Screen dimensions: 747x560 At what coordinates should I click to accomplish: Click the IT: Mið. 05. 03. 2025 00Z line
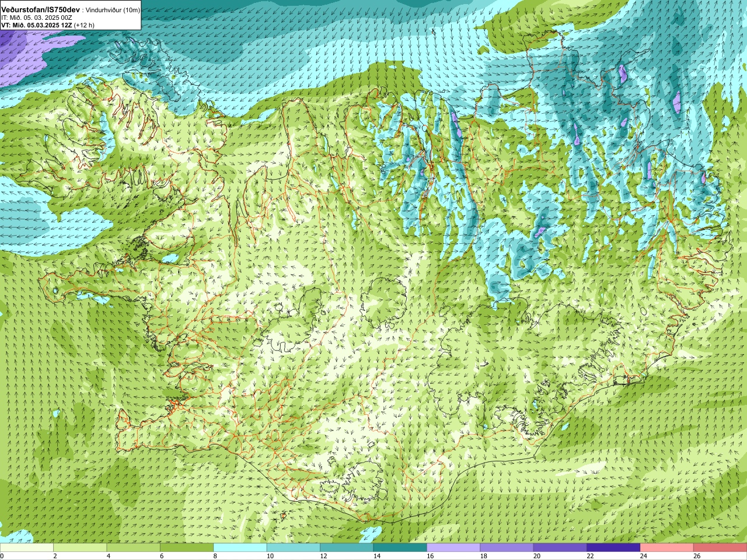tap(37, 18)
